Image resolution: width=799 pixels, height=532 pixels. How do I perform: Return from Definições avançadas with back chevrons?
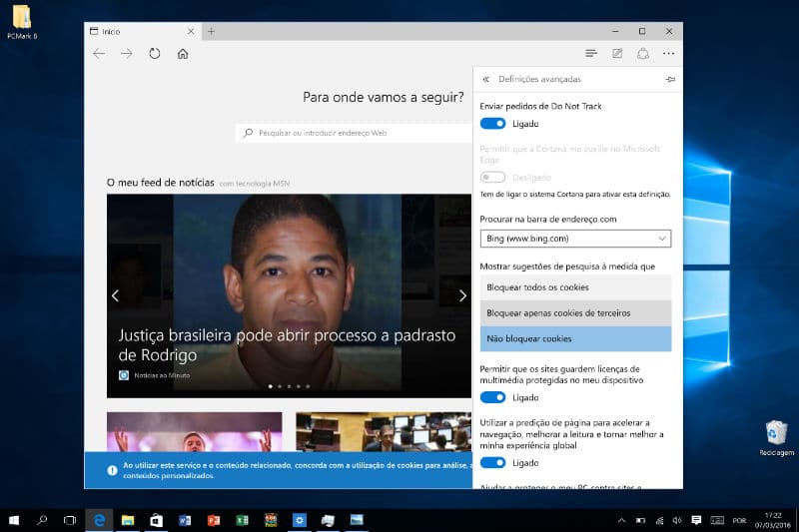[x=486, y=80]
